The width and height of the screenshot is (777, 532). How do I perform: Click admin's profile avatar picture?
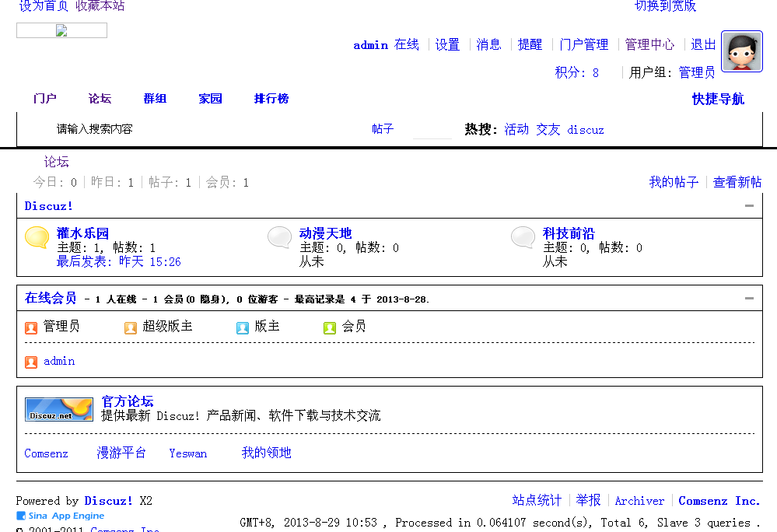(741, 51)
